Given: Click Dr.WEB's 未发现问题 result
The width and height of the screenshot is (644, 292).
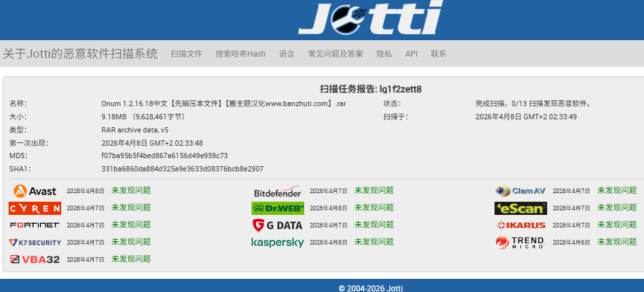Looking at the screenshot, I should pos(374,207).
